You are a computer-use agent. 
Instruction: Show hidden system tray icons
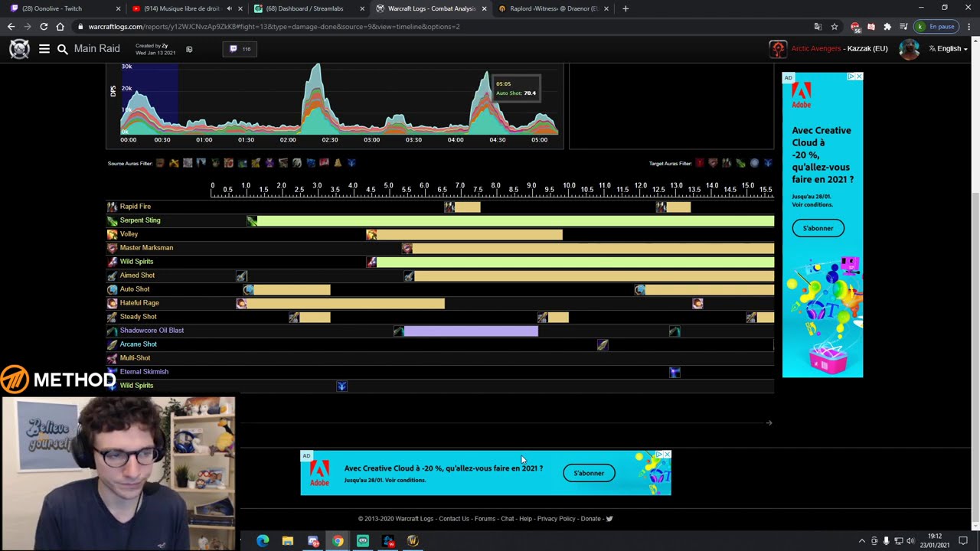point(861,541)
